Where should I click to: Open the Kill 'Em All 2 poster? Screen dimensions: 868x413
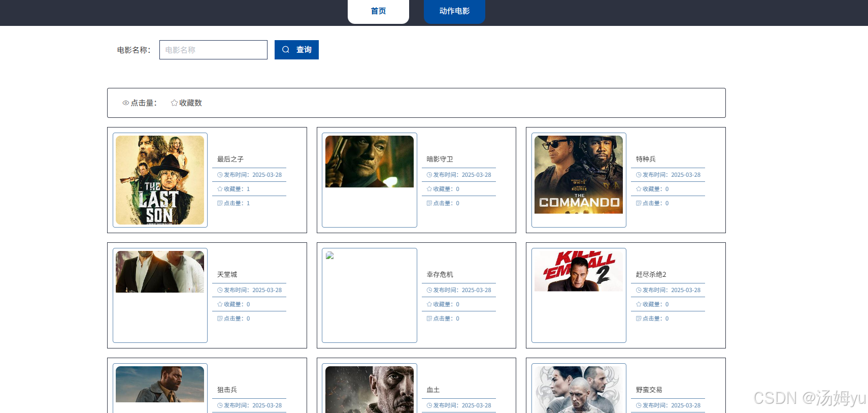click(579, 271)
